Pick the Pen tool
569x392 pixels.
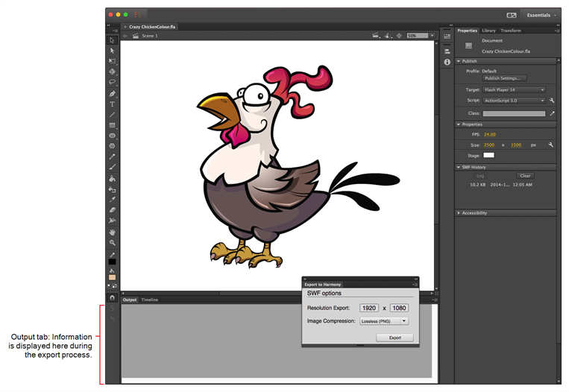pyautogui.click(x=113, y=94)
